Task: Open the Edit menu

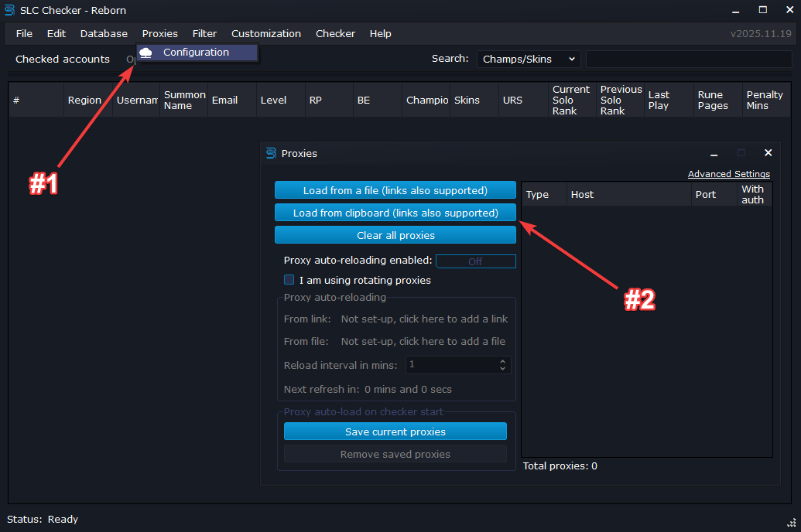Action: 56,34
